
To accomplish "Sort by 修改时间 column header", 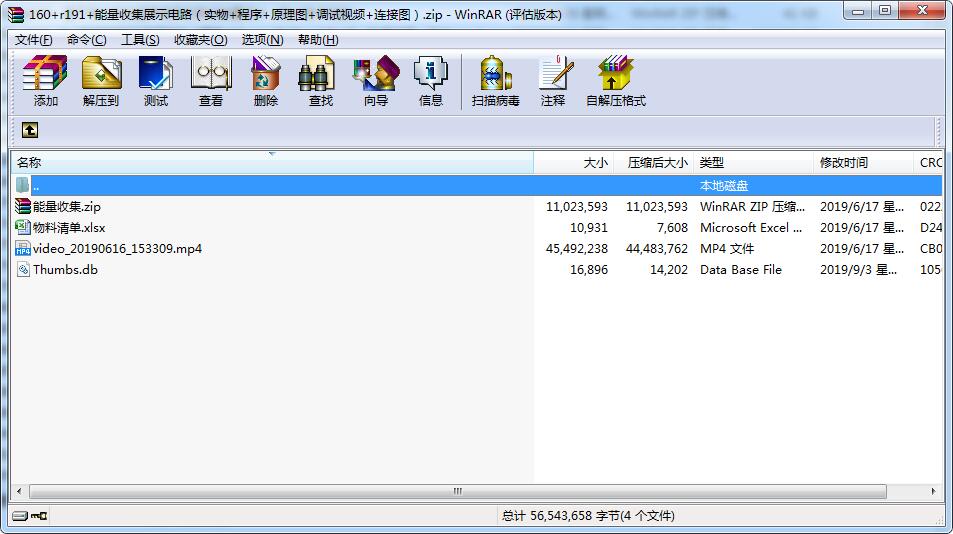I will tap(863, 162).
